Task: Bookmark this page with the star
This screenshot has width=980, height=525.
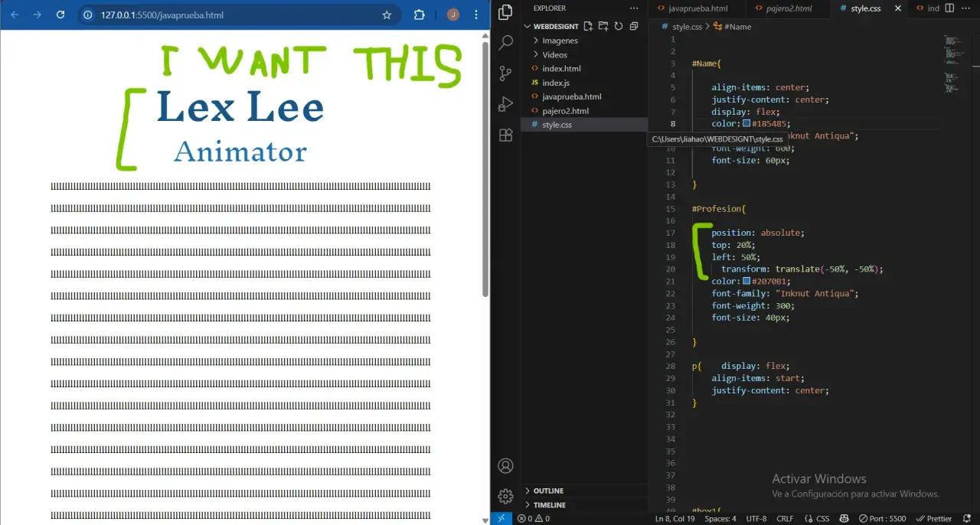Action: point(387,15)
